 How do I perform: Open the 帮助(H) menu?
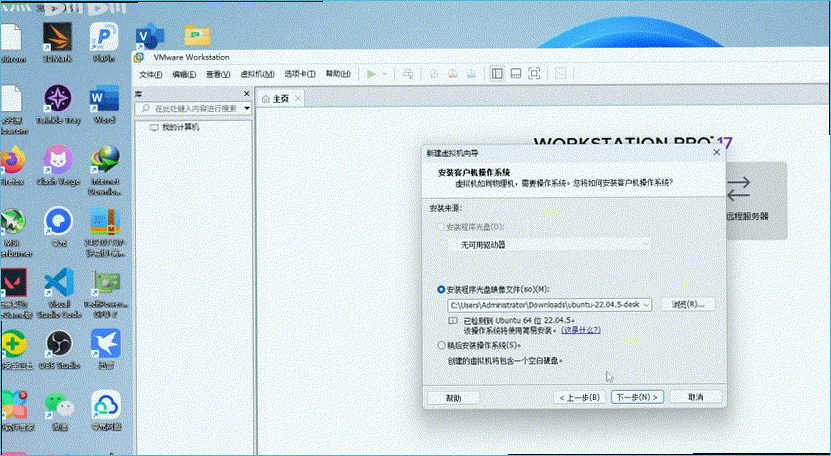338,74
